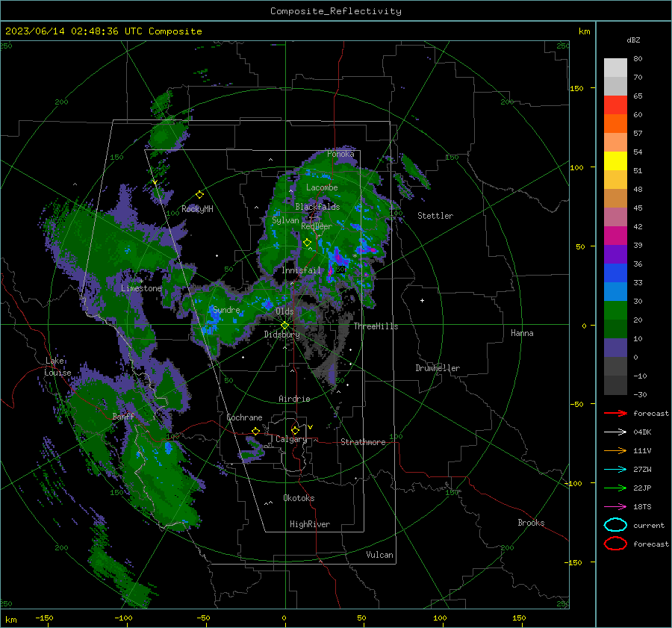Click the Okotoks city label
The image size is (672, 628).
click(299, 498)
